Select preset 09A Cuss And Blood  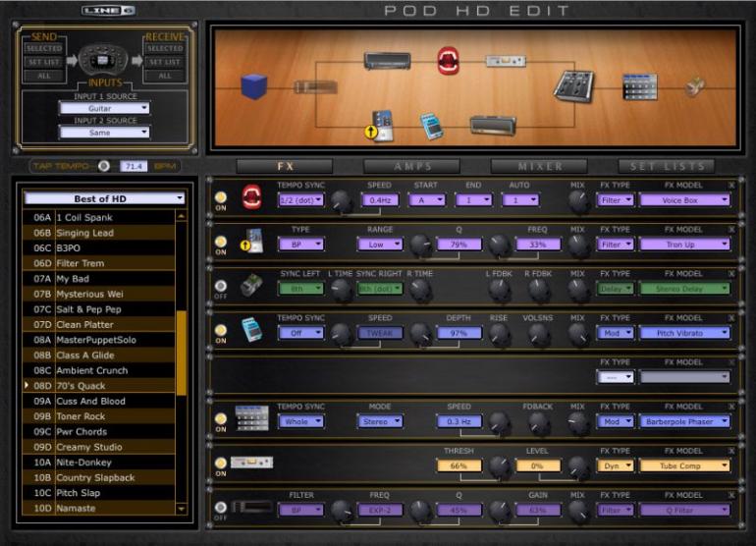tap(99, 401)
